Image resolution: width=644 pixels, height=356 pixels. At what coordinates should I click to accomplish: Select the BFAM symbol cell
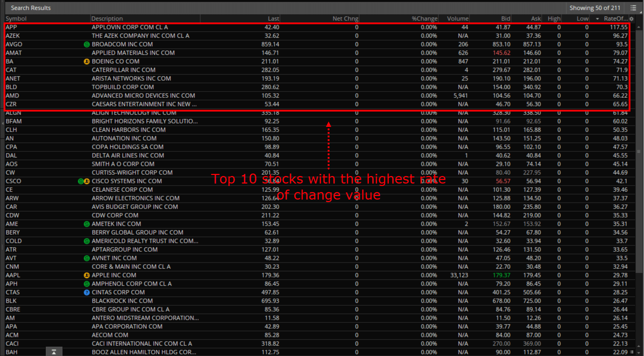click(14, 121)
